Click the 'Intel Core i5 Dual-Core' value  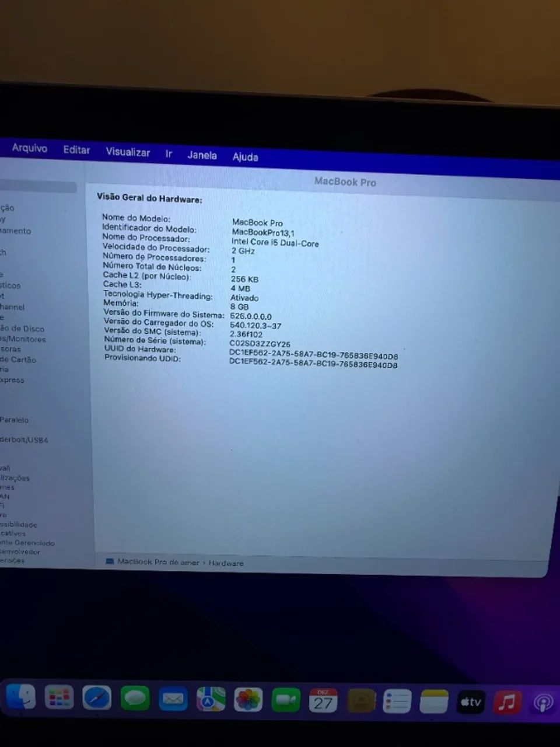coord(275,242)
